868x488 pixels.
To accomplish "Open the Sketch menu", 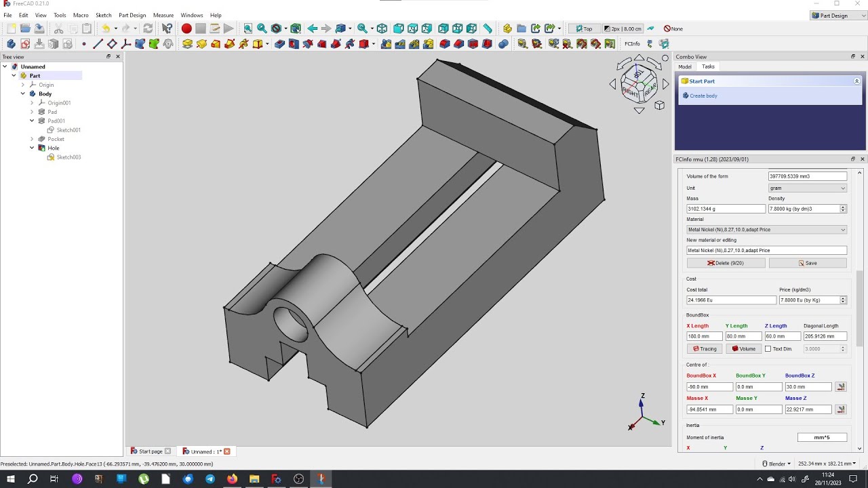I will point(104,15).
